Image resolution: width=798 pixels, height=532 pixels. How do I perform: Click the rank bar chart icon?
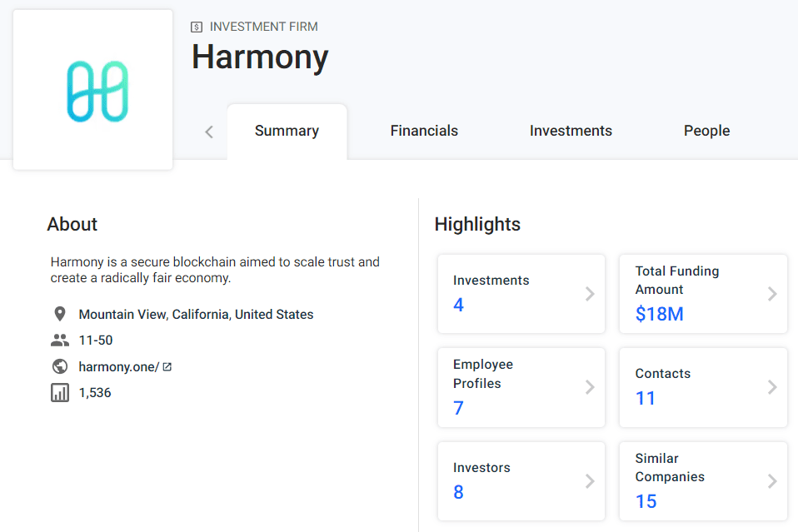[x=59, y=393]
